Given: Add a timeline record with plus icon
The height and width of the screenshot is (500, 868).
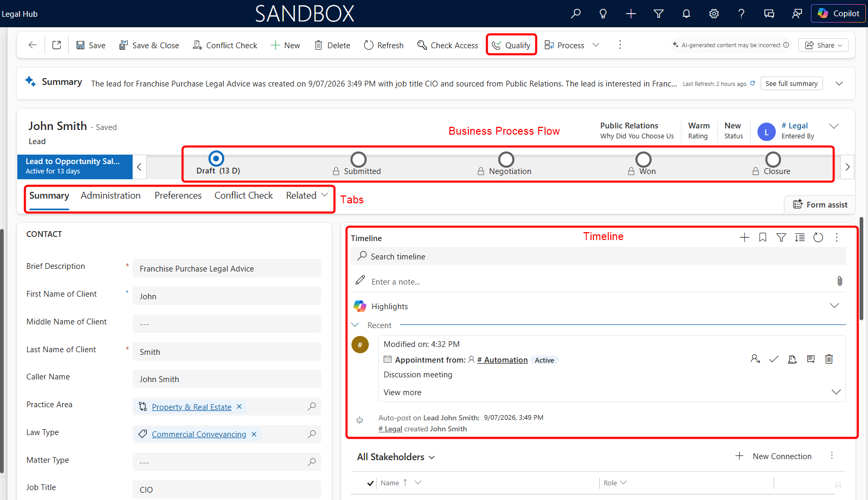Looking at the screenshot, I should coord(744,237).
